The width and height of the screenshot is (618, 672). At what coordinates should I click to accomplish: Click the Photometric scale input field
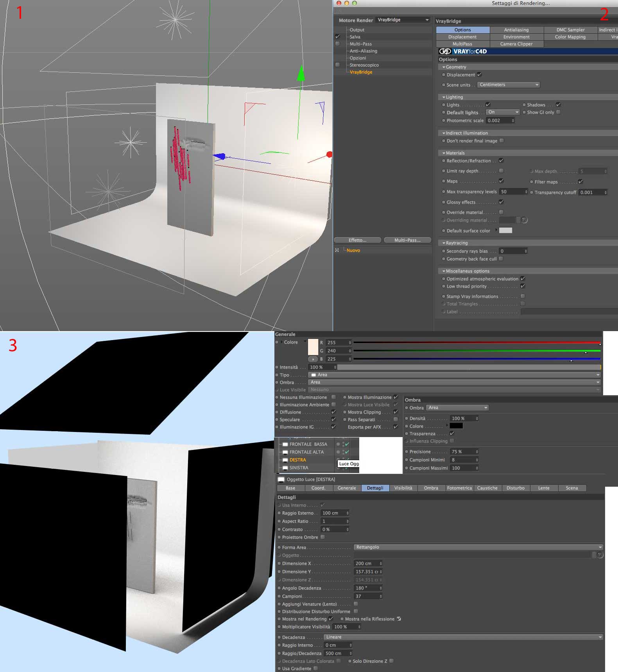tap(500, 121)
